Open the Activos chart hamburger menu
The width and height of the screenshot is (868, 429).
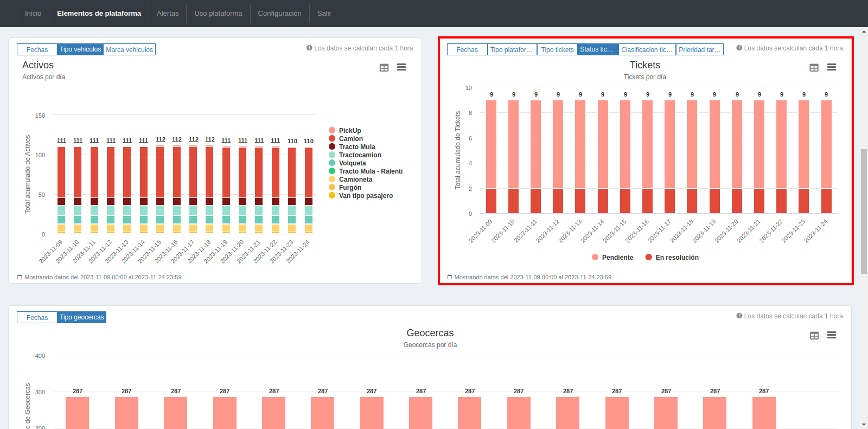401,67
